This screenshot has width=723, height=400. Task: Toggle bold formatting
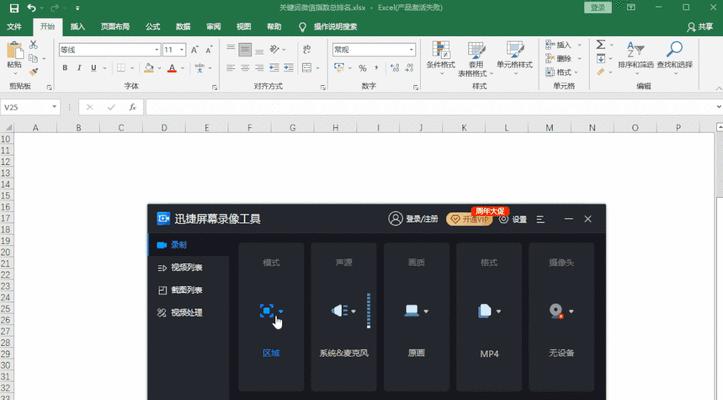(65, 68)
